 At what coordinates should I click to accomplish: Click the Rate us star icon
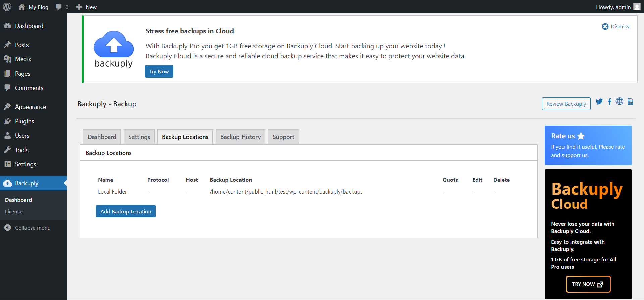(x=581, y=136)
